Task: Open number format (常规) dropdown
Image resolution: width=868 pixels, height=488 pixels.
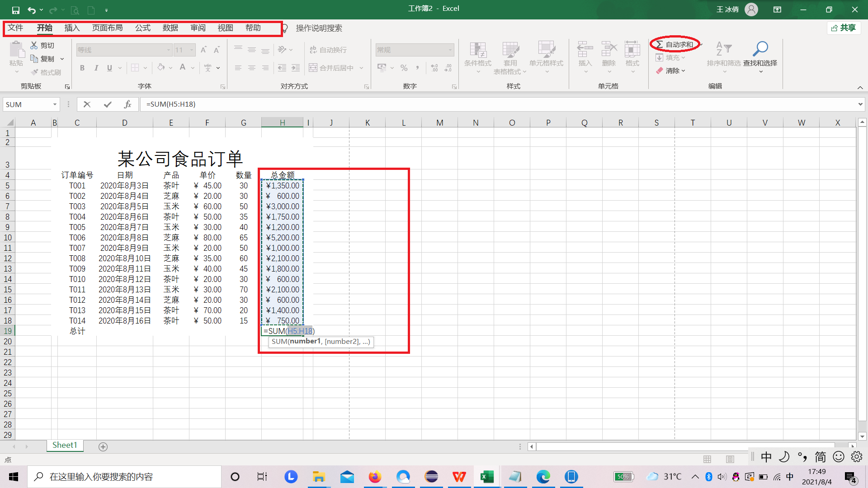Action: click(x=450, y=50)
